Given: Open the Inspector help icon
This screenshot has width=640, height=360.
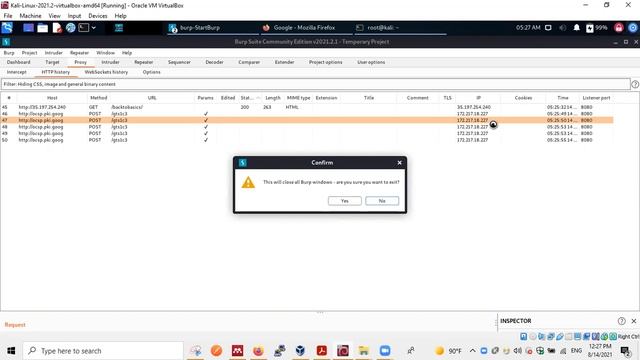Looking at the screenshot, I should click(621, 321).
